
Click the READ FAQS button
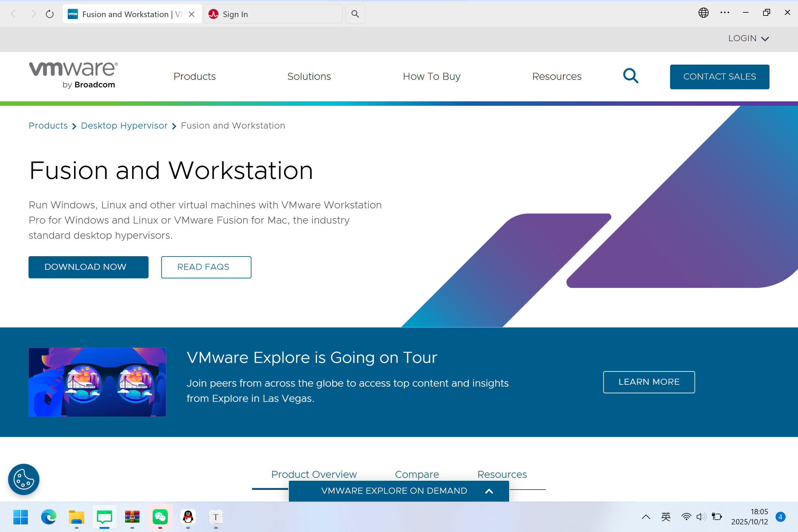206,267
